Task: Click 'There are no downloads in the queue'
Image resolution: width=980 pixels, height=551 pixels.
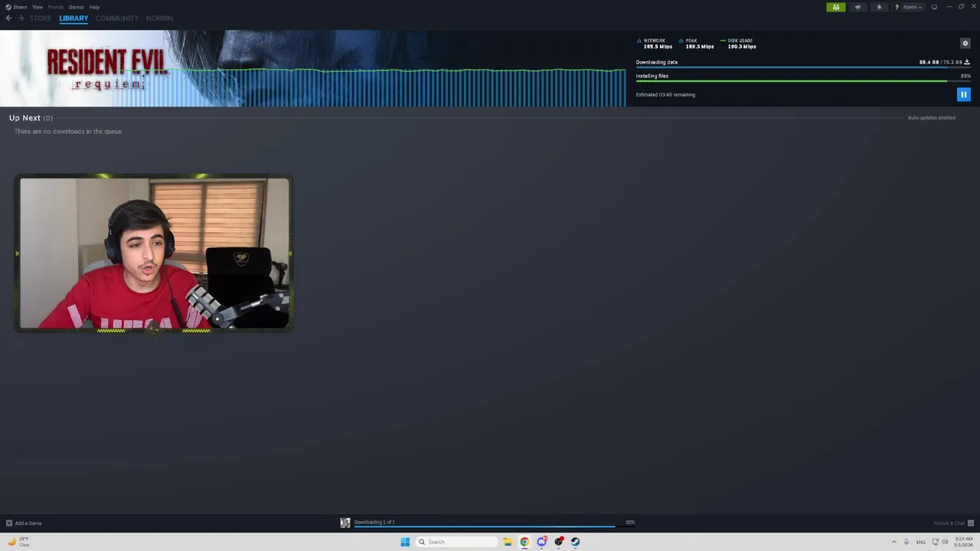Action: [x=68, y=132]
